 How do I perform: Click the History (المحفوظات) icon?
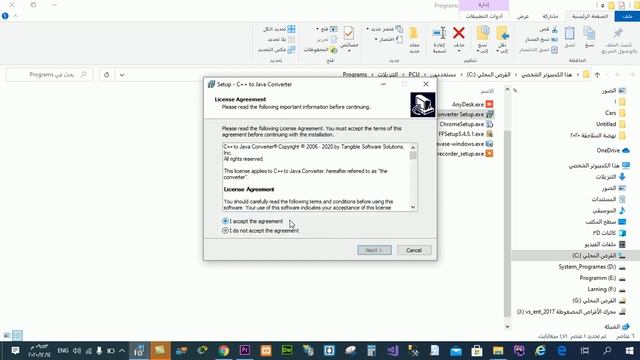(x=333, y=50)
